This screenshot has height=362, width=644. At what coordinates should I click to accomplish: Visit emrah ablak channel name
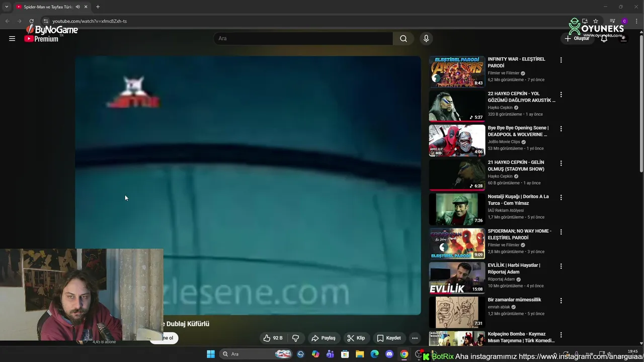pyautogui.click(x=499, y=307)
